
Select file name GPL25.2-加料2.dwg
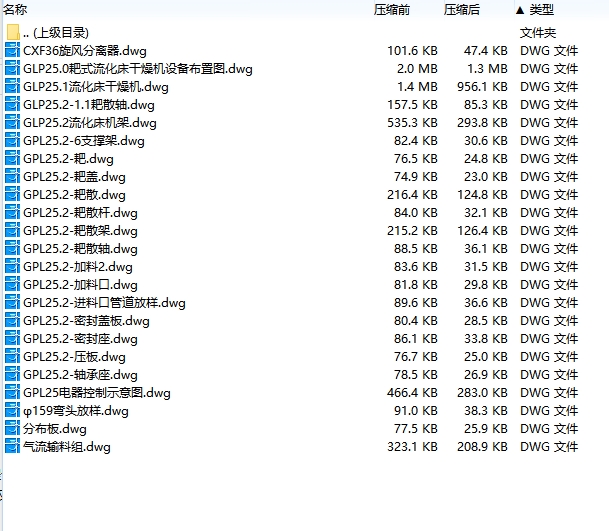(x=78, y=267)
